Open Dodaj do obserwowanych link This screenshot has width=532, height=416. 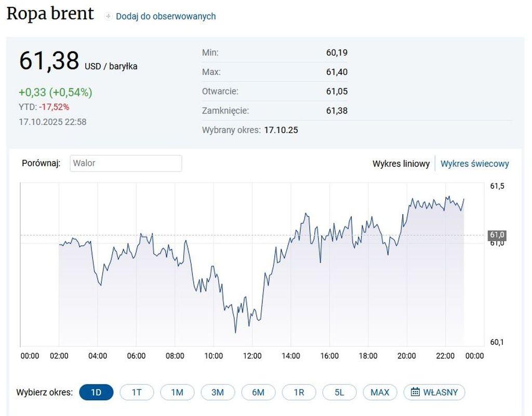click(165, 17)
